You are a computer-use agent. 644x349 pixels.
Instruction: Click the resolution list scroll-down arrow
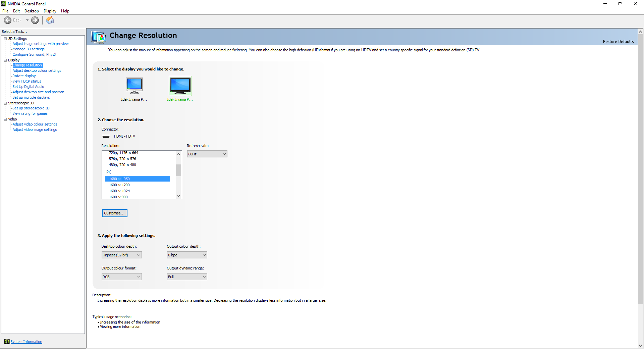pyautogui.click(x=178, y=196)
